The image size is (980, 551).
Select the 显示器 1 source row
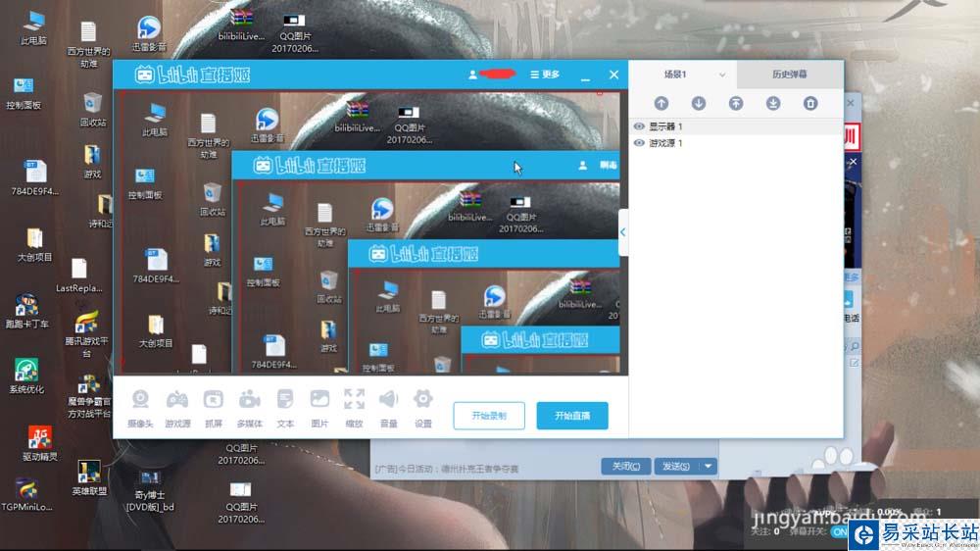coord(736,126)
